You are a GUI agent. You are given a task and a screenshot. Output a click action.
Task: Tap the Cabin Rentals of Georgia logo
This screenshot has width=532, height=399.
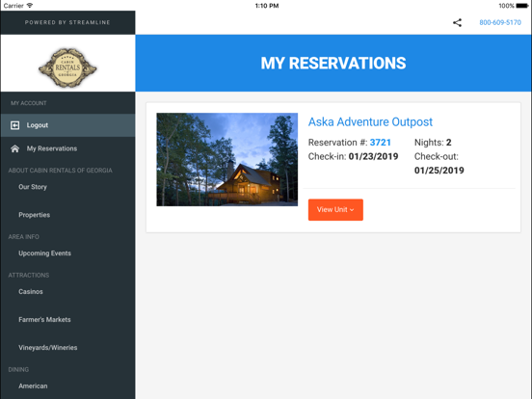[x=67, y=67]
